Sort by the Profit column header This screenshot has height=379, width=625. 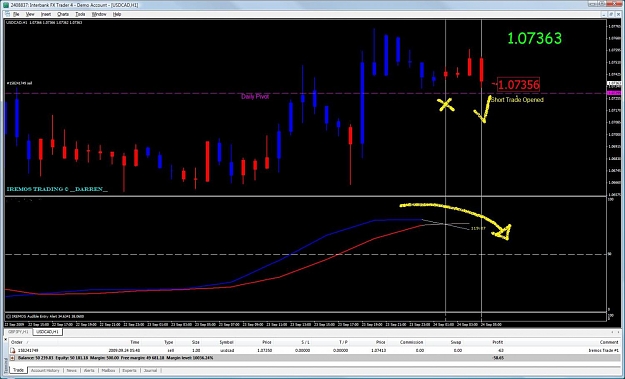click(497, 342)
